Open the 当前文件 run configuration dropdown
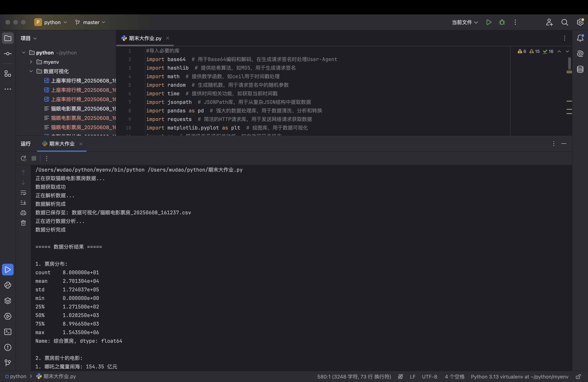The width and height of the screenshot is (588, 382). (x=465, y=22)
